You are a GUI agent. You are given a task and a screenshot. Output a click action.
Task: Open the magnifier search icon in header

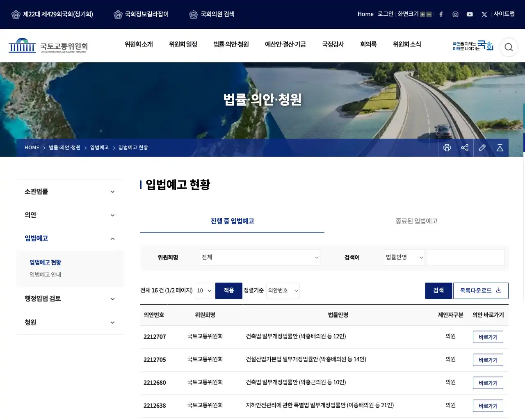pyautogui.click(x=509, y=47)
